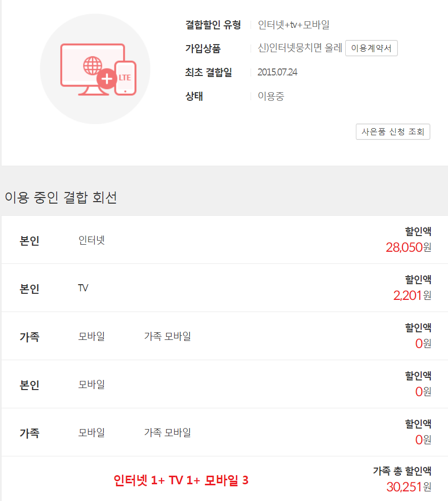Image resolution: width=448 pixels, height=501 pixels.
Task: Click the 2,201원 TV discount amount
Action: coord(412,295)
